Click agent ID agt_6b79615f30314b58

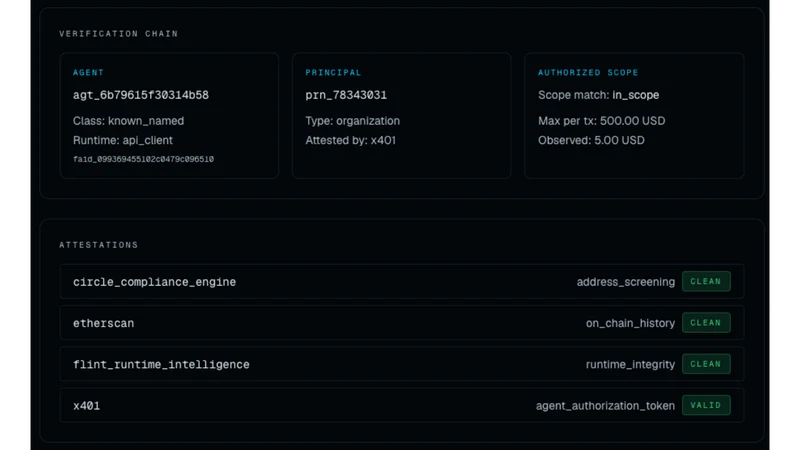[x=141, y=95]
